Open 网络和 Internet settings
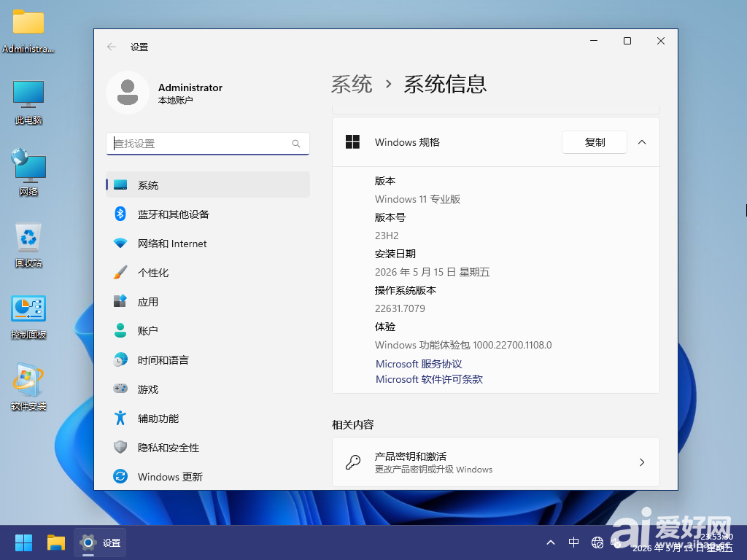The image size is (747, 560). [x=208, y=244]
